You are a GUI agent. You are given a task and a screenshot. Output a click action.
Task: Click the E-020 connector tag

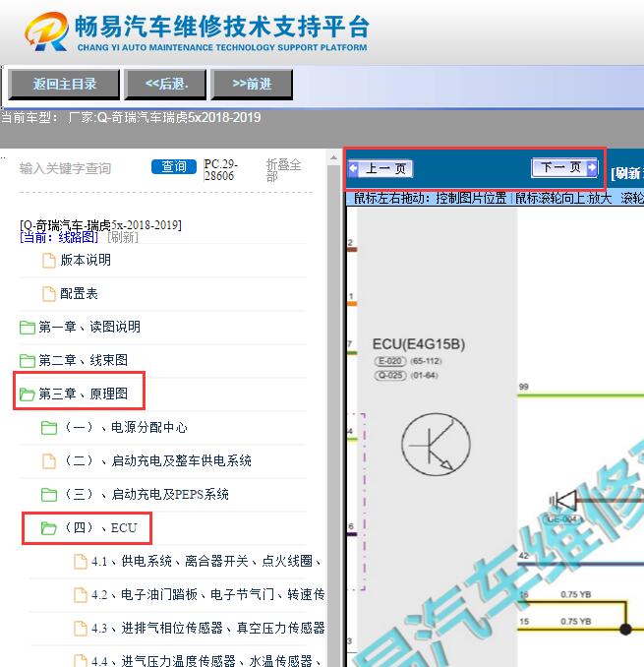[x=390, y=361]
